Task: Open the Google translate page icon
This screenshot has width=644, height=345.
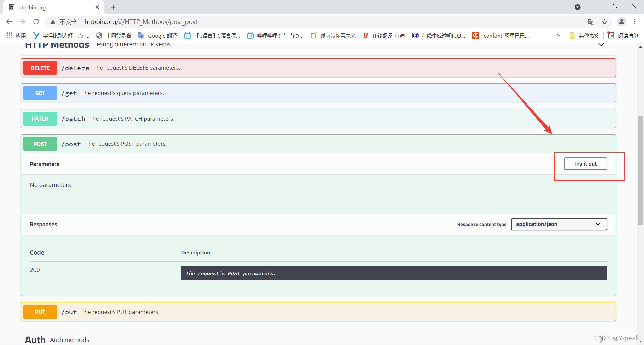Action: (591, 22)
